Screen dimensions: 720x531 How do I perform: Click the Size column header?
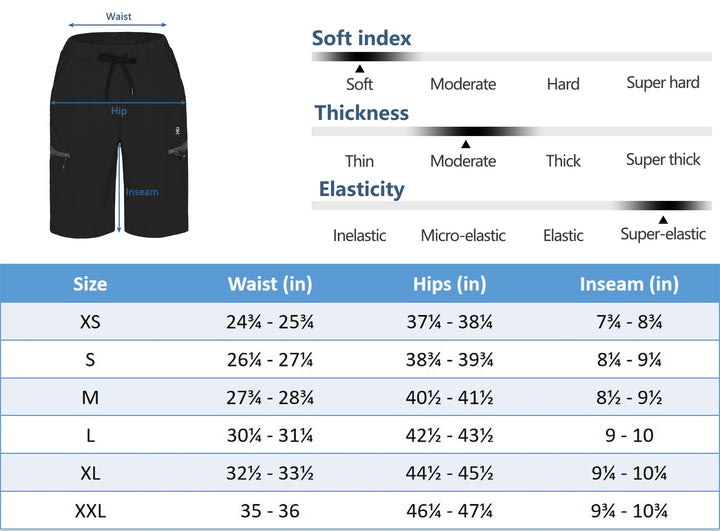tap(90, 284)
